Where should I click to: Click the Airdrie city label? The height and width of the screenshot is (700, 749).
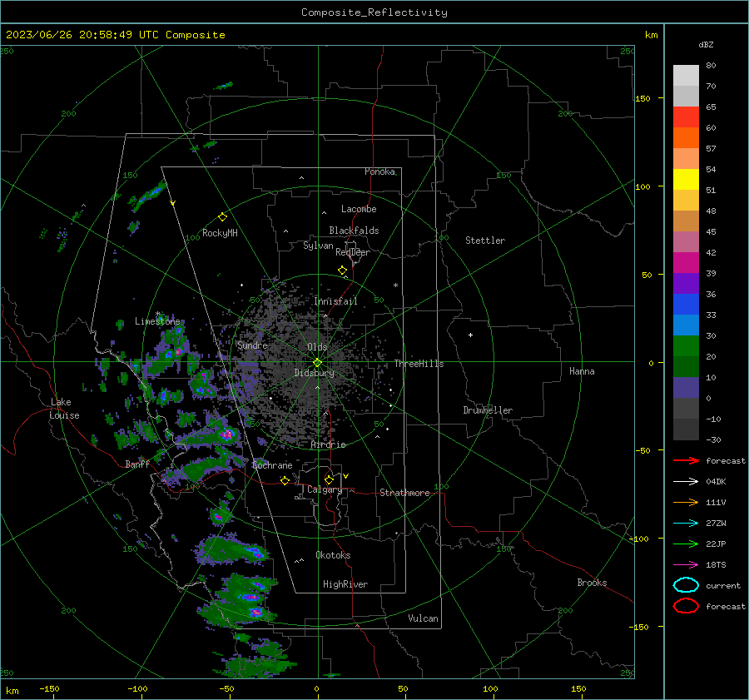click(x=328, y=444)
